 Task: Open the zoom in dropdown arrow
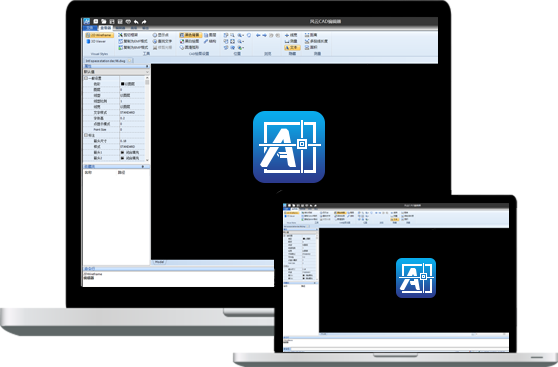[243, 35]
